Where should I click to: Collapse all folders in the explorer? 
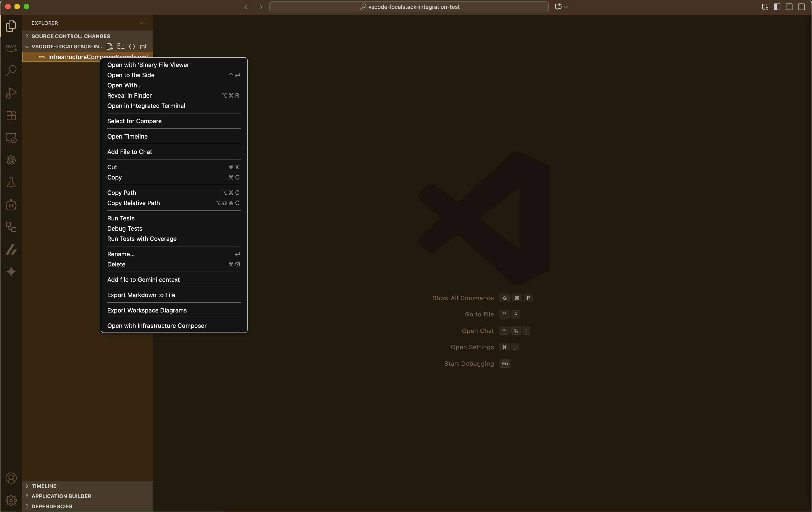[x=143, y=47]
